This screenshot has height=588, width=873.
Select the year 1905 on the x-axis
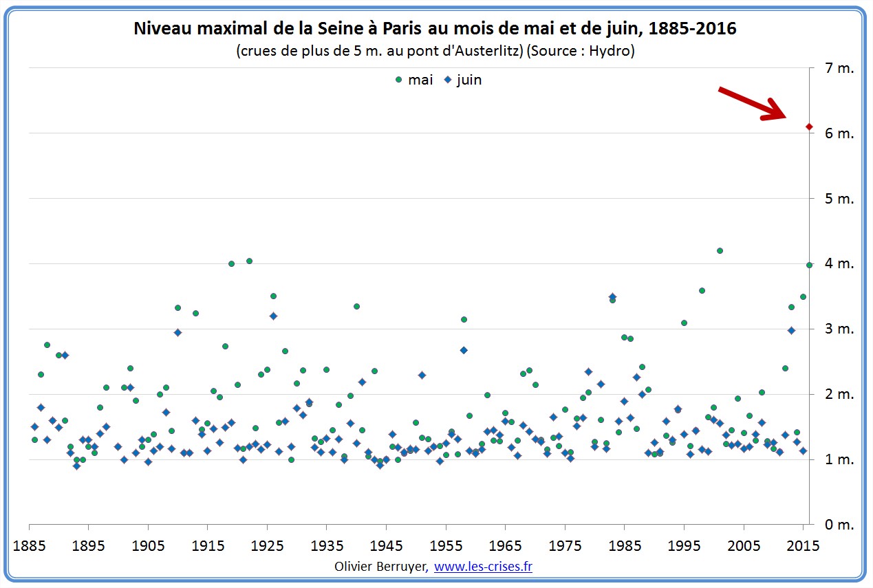tap(149, 545)
